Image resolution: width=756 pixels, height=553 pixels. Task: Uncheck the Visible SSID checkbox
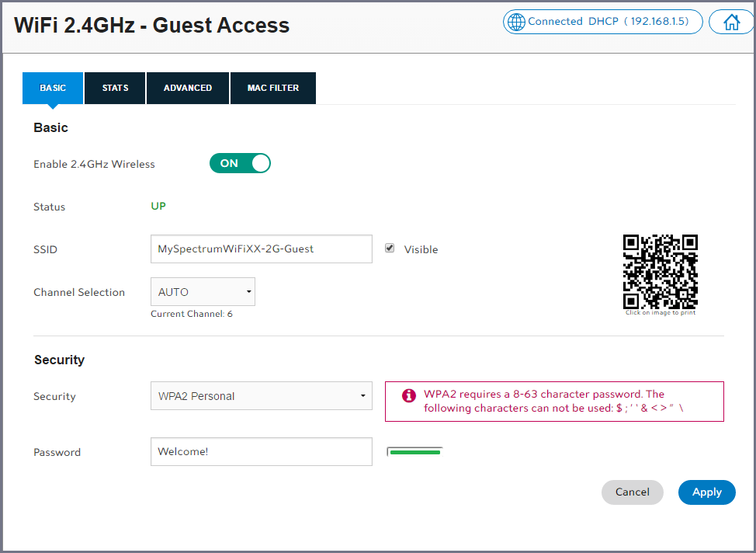point(390,249)
